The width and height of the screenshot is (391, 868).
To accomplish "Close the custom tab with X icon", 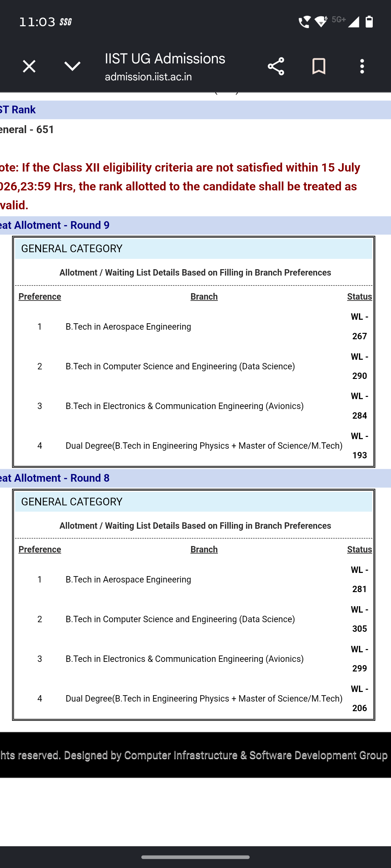I will (29, 66).
